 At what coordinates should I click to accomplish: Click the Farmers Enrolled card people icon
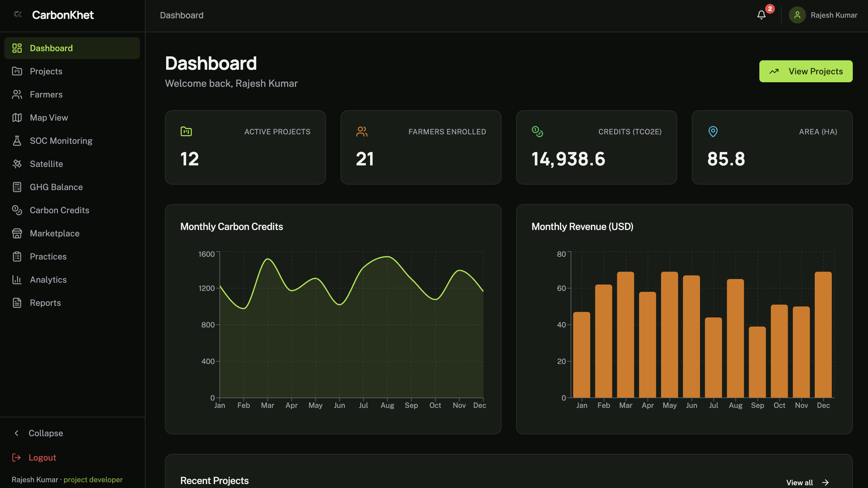click(362, 131)
